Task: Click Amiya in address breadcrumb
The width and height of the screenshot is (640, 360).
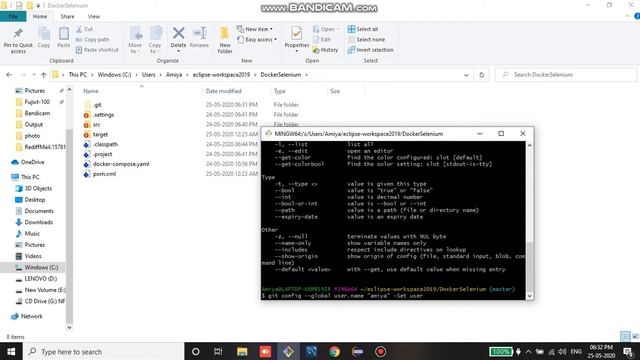Action: (174, 75)
